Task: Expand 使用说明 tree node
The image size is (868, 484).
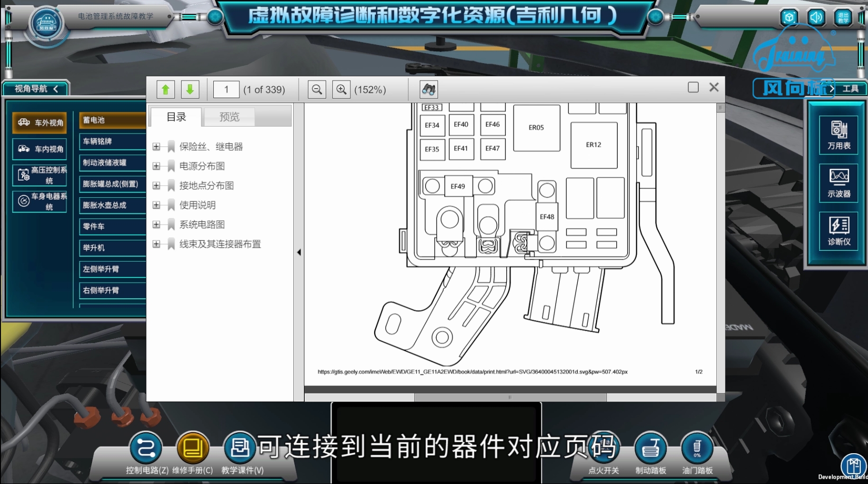Action: [156, 205]
